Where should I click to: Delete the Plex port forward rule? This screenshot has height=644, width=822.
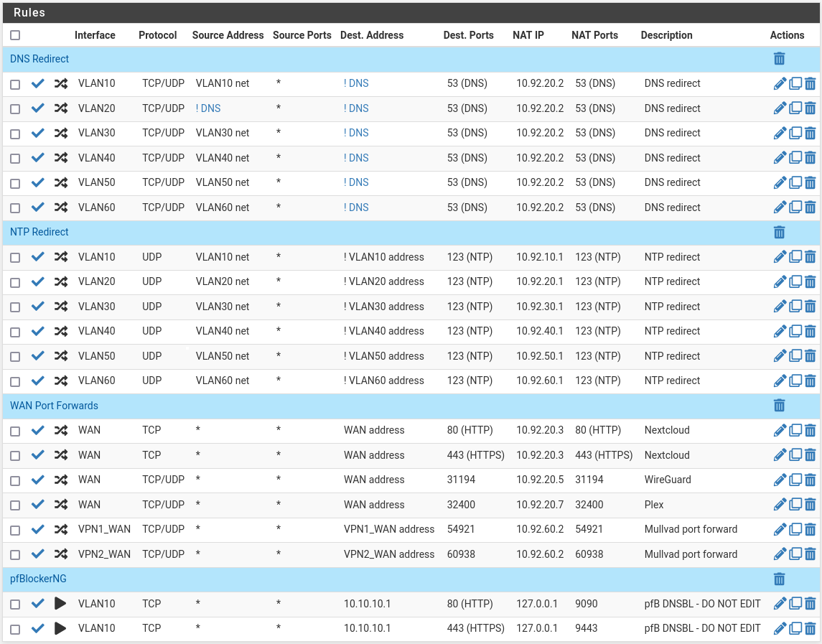click(x=810, y=505)
